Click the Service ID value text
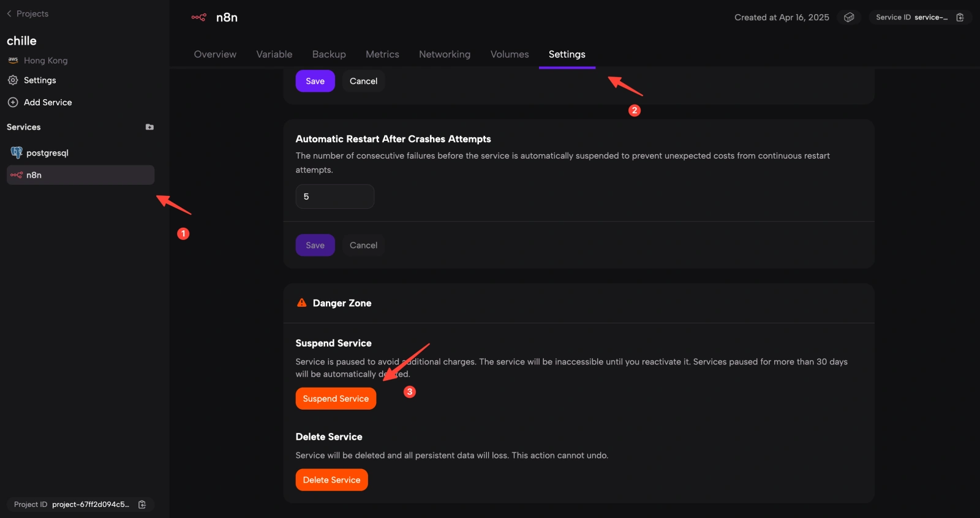Screen dimensions: 980x518 pos(931,17)
